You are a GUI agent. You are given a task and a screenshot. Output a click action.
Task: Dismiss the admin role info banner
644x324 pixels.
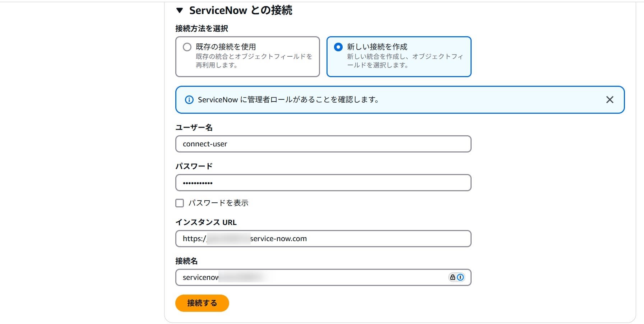coord(610,100)
